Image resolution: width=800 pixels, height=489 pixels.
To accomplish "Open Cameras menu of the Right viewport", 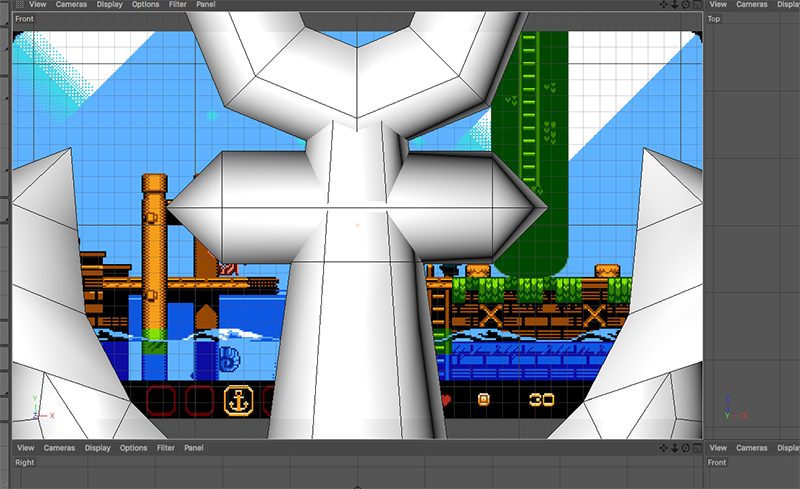I will [x=59, y=448].
